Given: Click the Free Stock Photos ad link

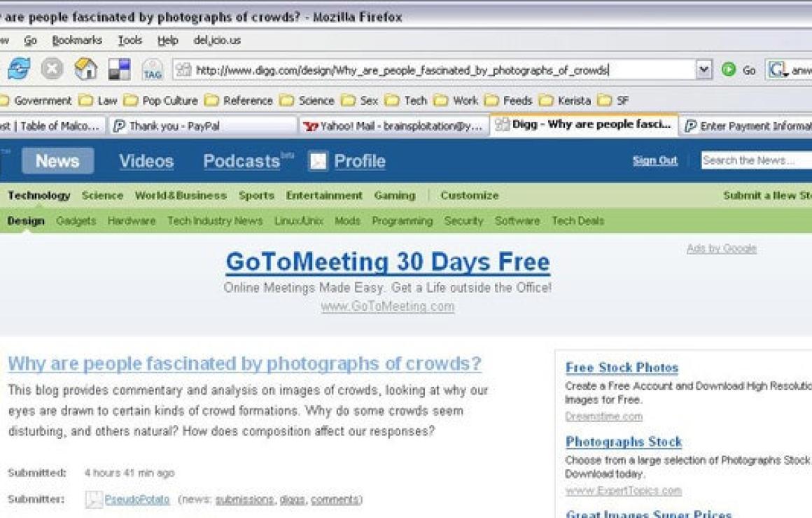Looking at the screenshot, I should pos(622,367).
